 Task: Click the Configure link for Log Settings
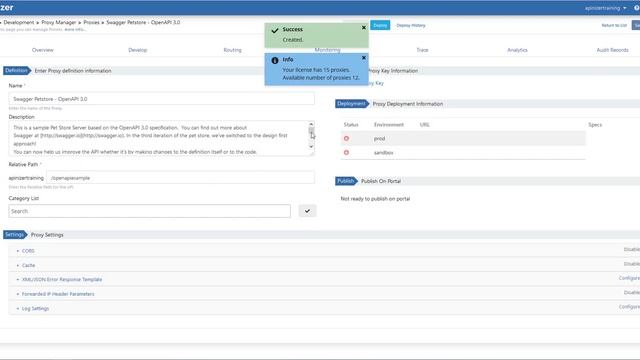[x=629, y=307]
